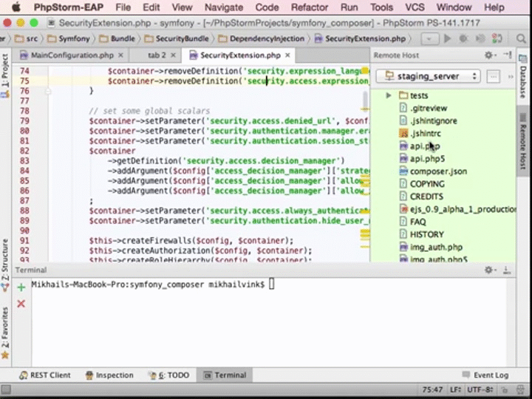This screenshot has height=399, width=532.
Task: Open the REST Client tool window
Action: [x=45, y=375]
